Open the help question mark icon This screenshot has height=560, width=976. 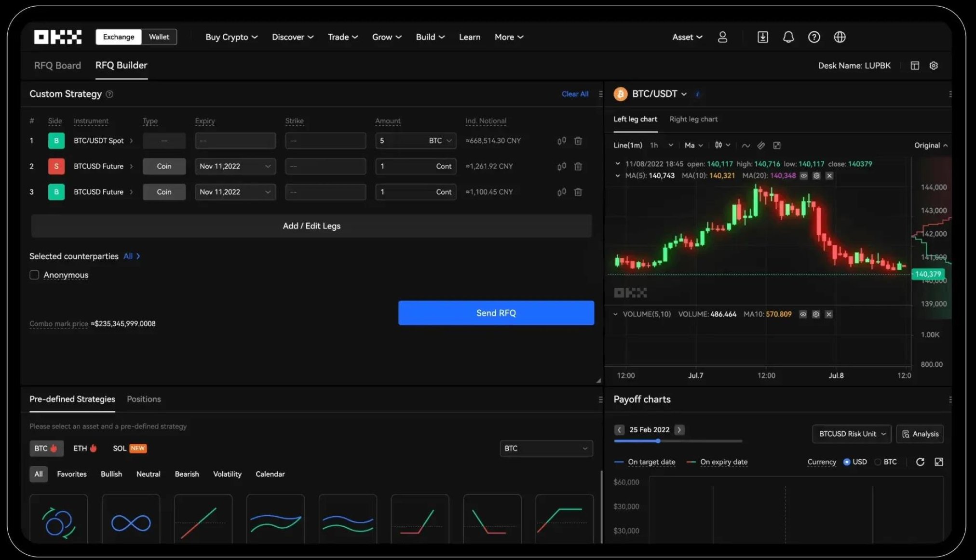tap(813, 37)
